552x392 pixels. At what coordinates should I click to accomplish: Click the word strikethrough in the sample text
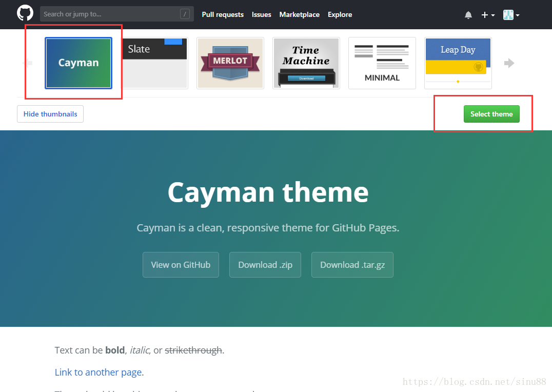[193, 350]
